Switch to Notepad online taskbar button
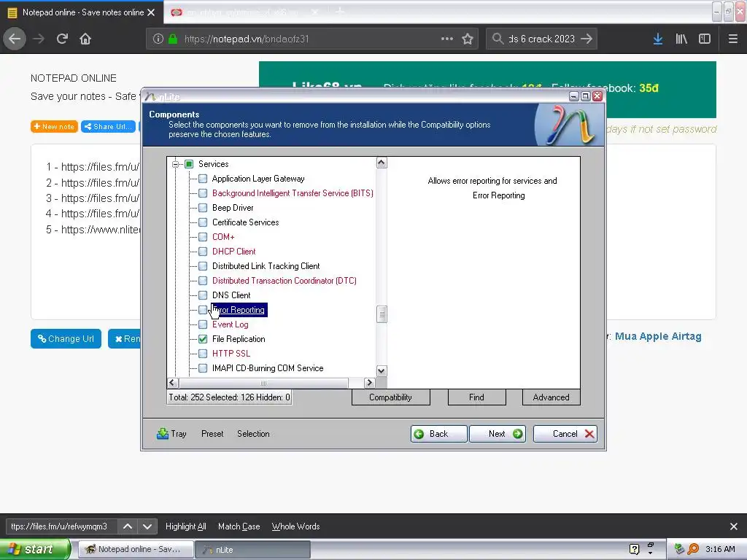This screenshot has width=747, height=560. pyautogui.click(x=136, y=549)
